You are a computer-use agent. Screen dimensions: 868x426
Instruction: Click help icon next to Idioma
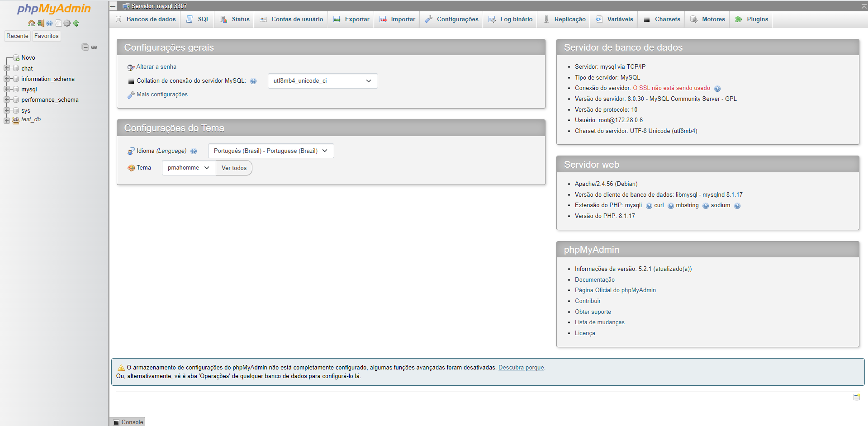pos(194,151)
